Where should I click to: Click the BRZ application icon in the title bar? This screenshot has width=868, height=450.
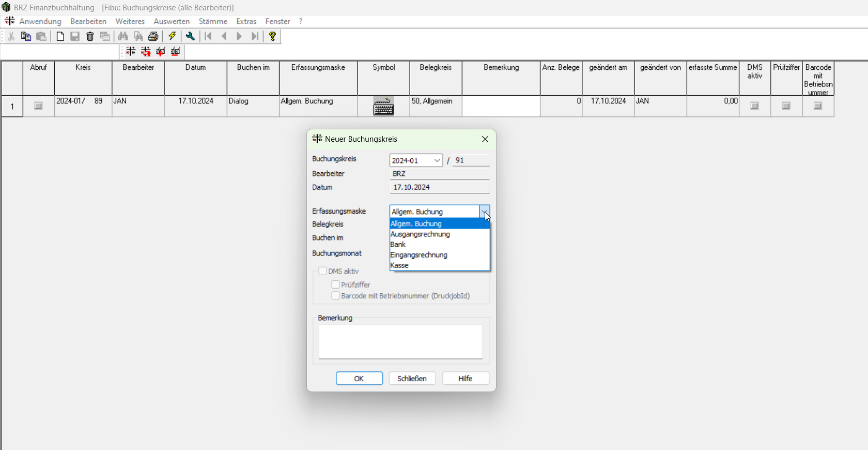coord(6,7)
